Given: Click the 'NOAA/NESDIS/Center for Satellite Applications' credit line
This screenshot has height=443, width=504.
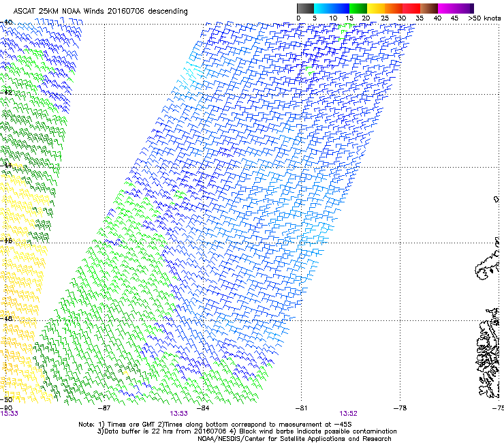Looking at the screenshot, I should (294, 439).
